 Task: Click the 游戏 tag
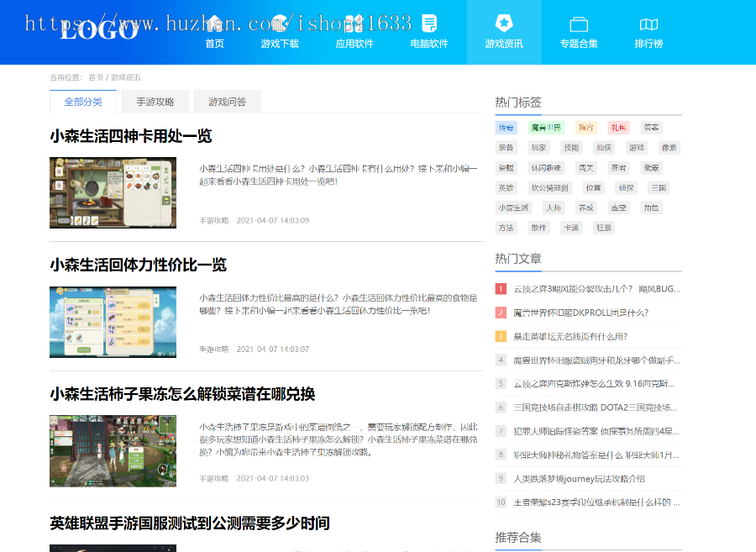[637, 148]
